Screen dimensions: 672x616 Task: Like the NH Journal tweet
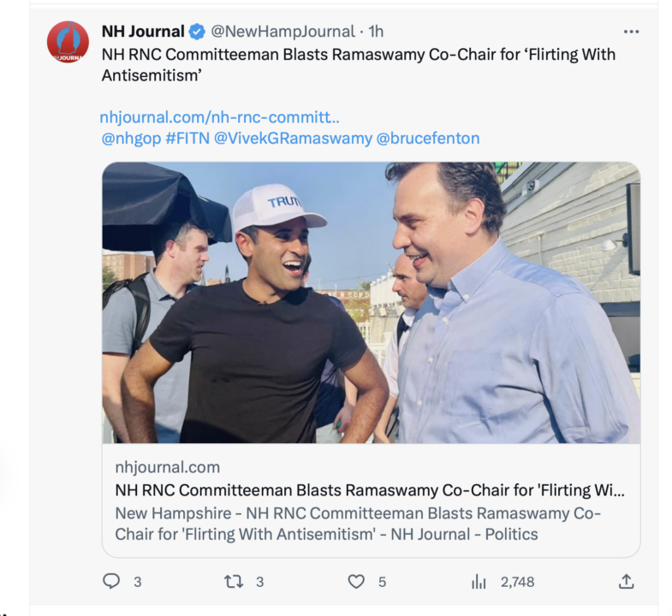356,582
